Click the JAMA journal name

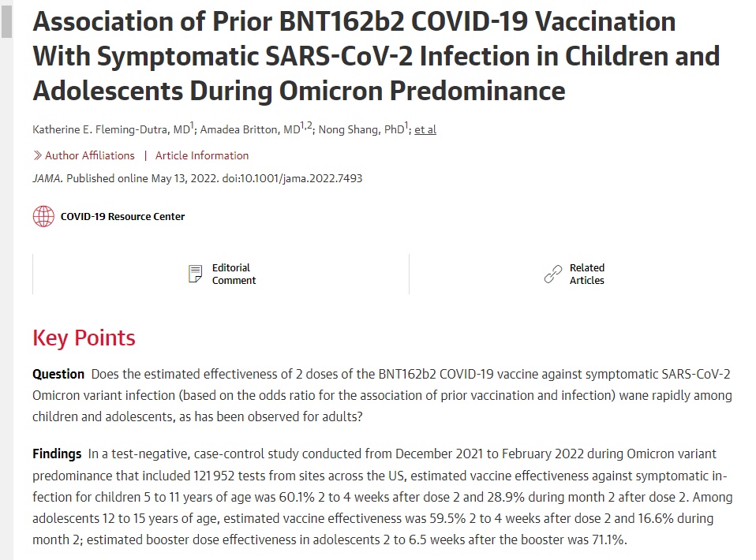47,178
